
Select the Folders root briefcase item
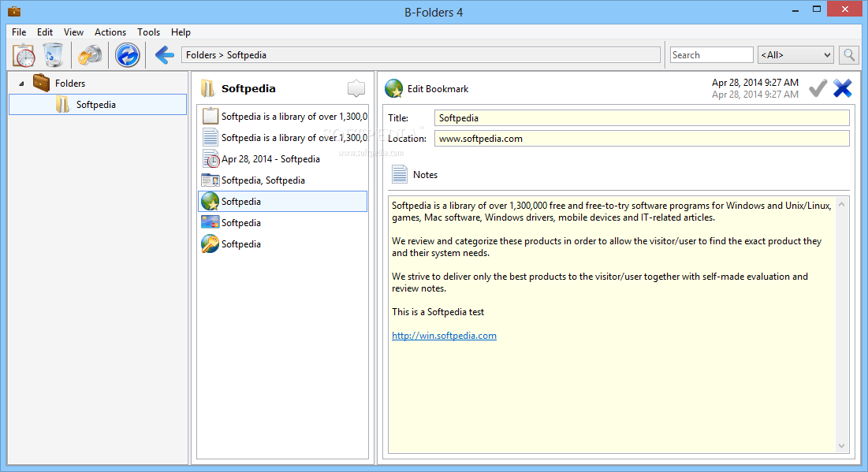tap(58, 83)
